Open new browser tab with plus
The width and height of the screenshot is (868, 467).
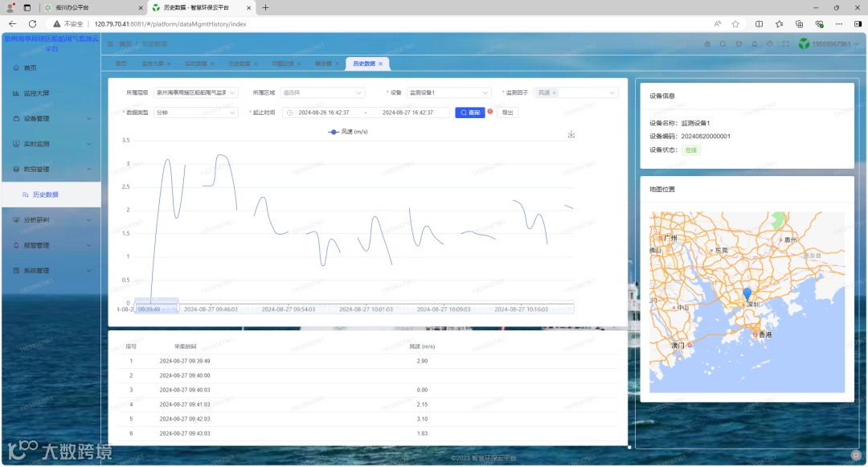coord(266,7)
